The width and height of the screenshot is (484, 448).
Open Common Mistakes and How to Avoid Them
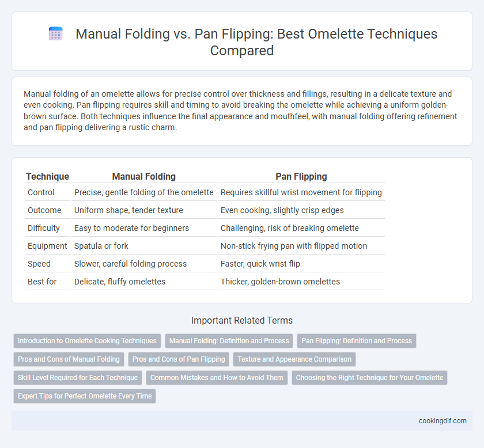coord(217,378)
